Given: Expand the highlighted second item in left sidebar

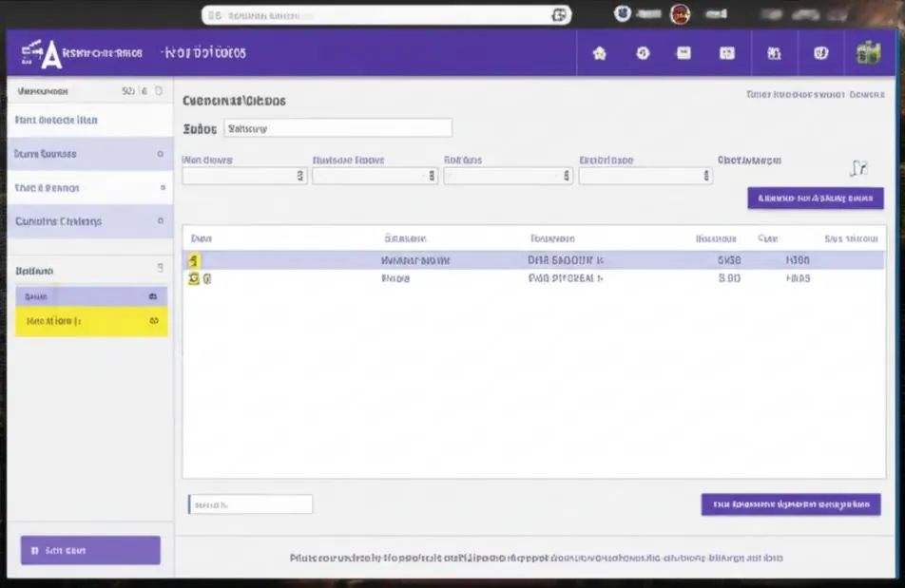Looking at the screenshot, I should click(90, 154).
